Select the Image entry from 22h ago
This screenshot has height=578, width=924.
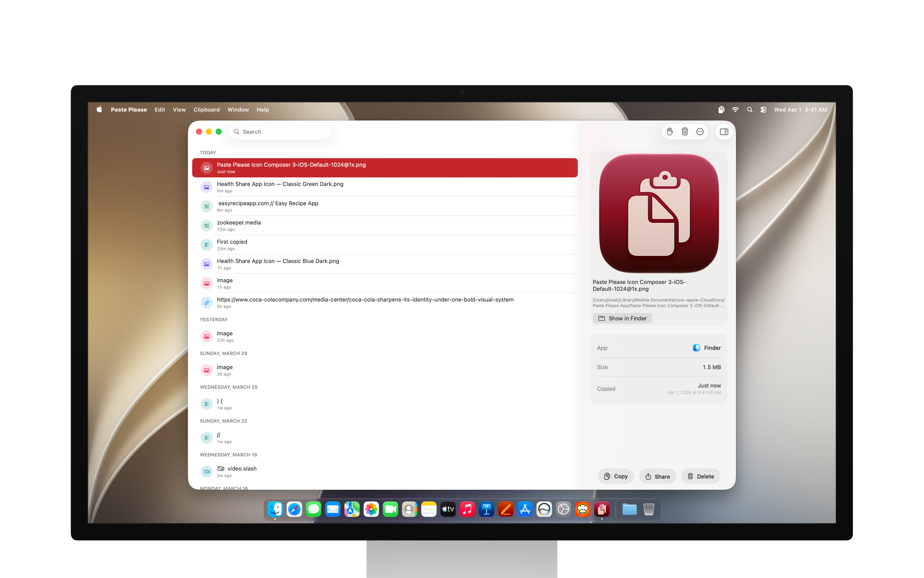tap(385, 337)
